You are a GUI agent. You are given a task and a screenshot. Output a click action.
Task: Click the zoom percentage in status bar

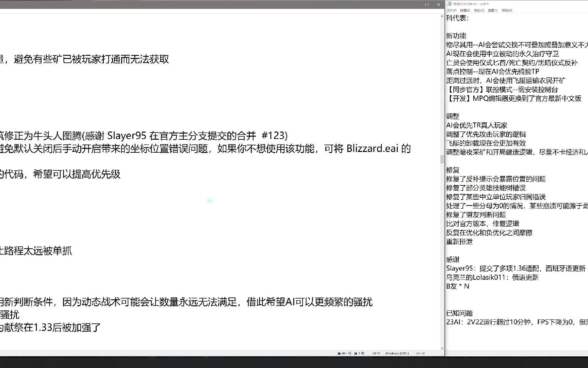(376, 353)
